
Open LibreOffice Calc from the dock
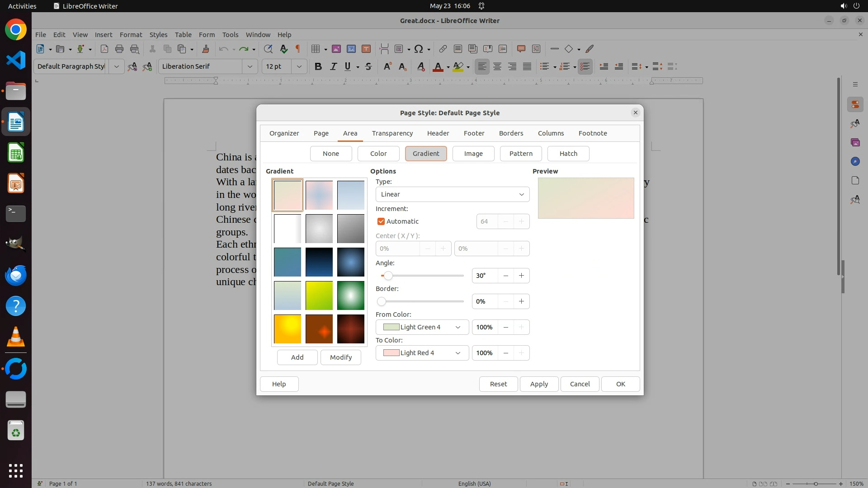[16, 153]
